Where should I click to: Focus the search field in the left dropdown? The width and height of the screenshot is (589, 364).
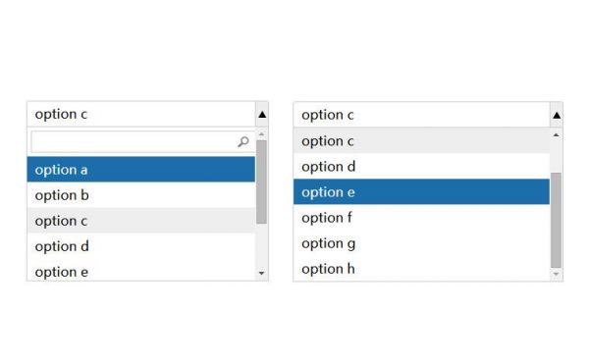click(141, 142)
